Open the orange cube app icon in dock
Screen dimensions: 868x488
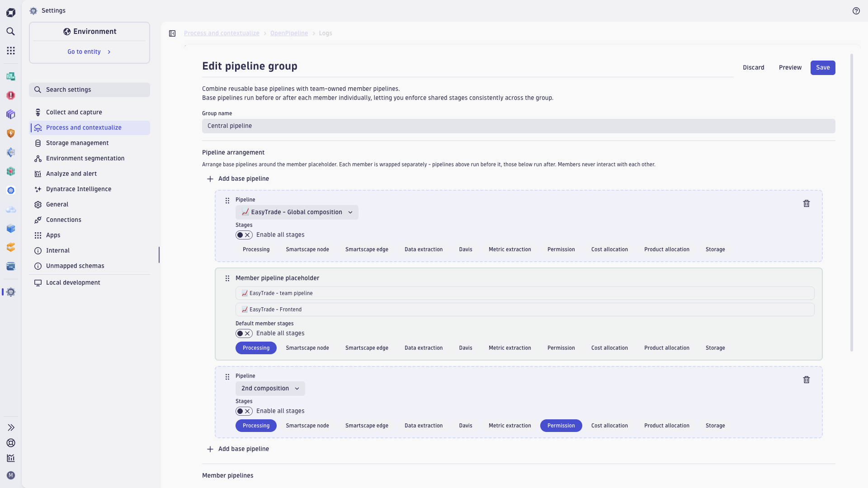(11, 247)
